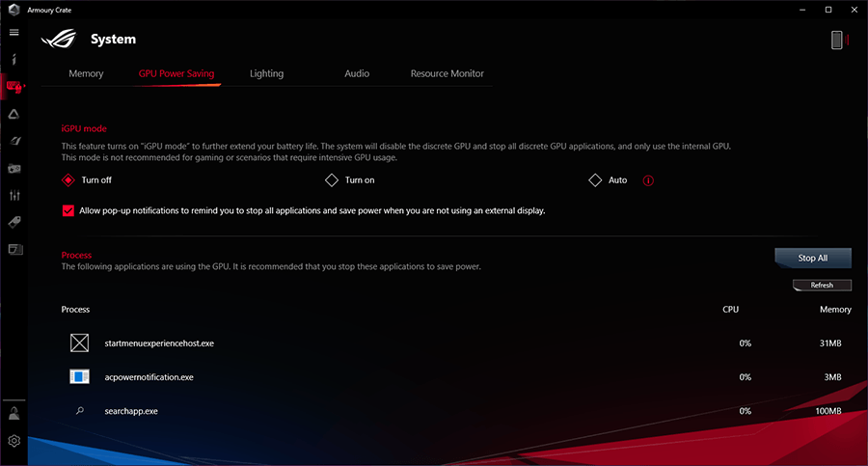
Task: Open Scenario Profiles sliders icon
Action: [14, 195]
